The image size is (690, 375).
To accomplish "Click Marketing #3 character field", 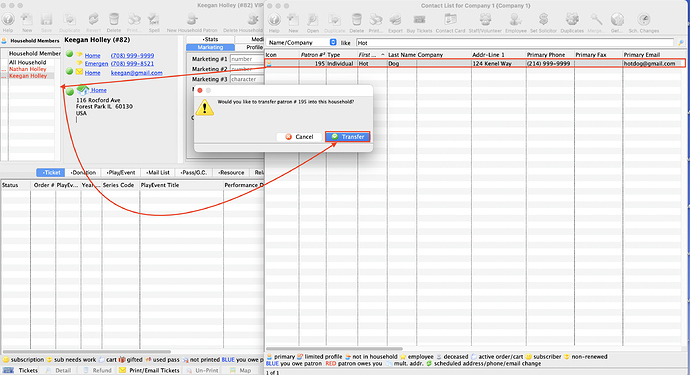I will 247,79.
